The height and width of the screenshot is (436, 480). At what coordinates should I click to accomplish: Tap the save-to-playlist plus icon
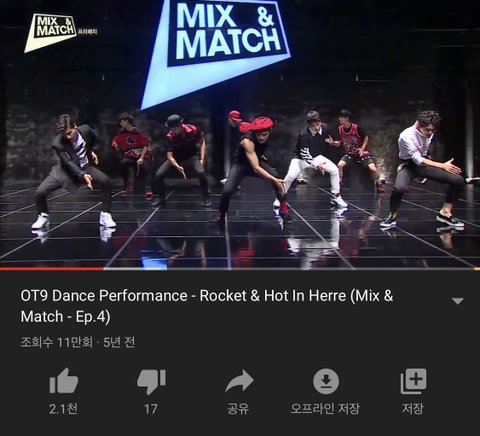click(413, 381)
